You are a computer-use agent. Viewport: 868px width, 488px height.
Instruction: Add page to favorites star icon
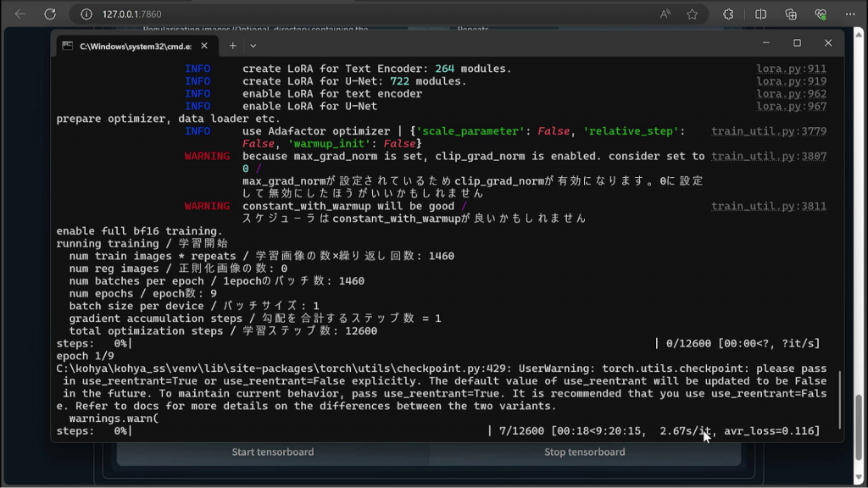click(x=692, y=14)
